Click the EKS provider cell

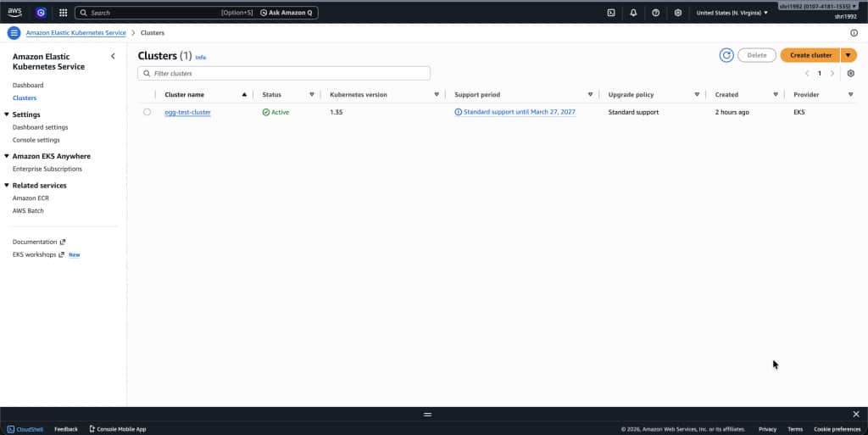(798, 112)
